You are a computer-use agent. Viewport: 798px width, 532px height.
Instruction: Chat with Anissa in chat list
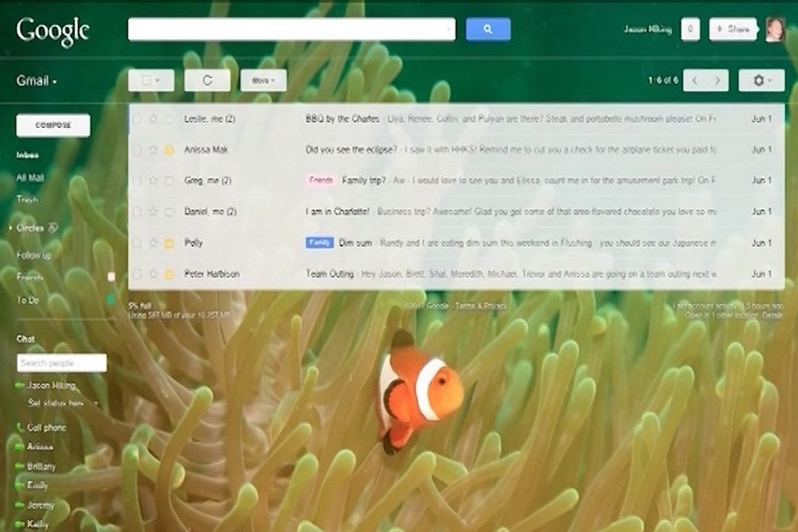tap(40, 446)
